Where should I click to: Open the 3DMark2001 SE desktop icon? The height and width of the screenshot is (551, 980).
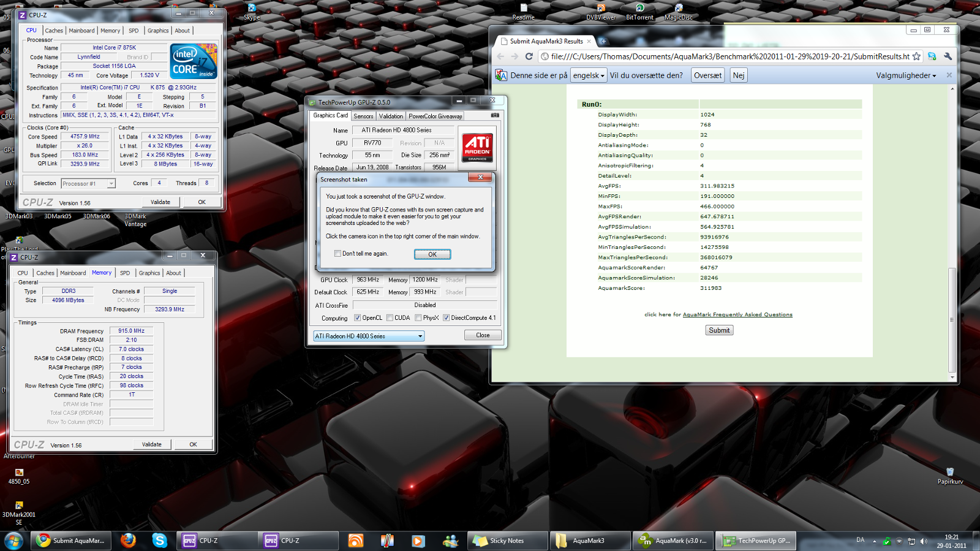click(19, 513)
